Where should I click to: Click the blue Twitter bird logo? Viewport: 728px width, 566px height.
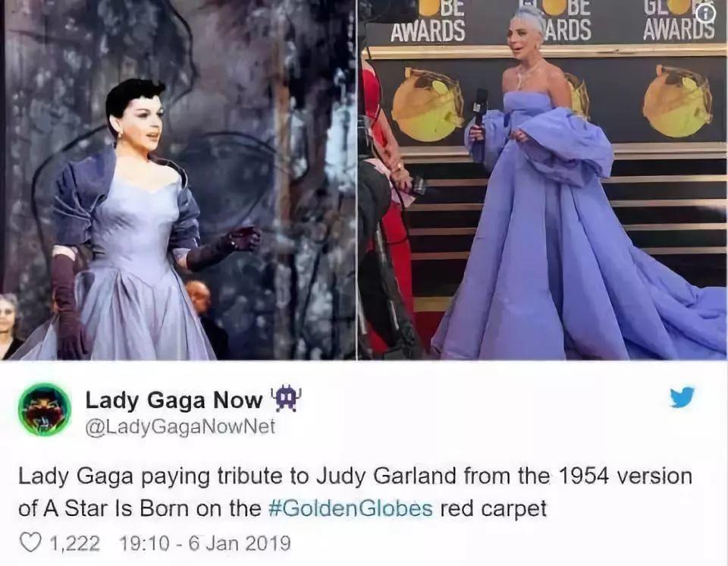(682, 397)
